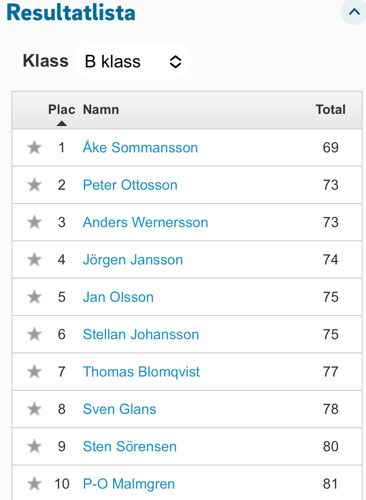Collapse the Resultatlista section with the chevron
366x500 pixels.
354,12
